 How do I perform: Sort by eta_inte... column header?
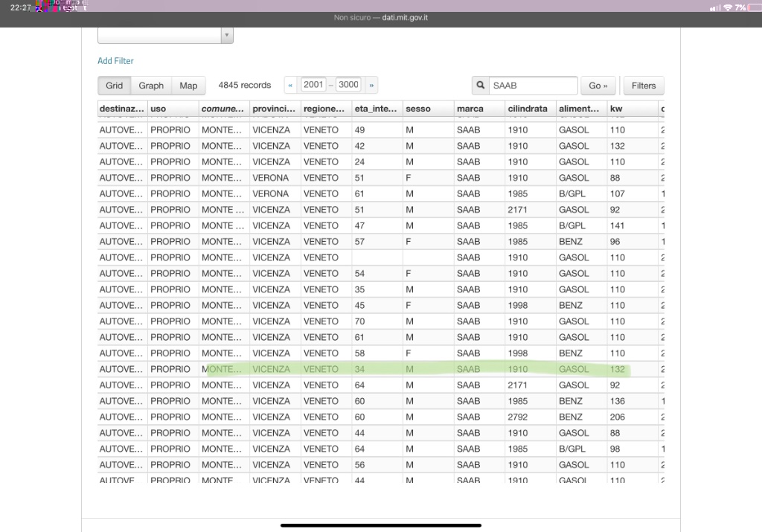pos(377,109)
